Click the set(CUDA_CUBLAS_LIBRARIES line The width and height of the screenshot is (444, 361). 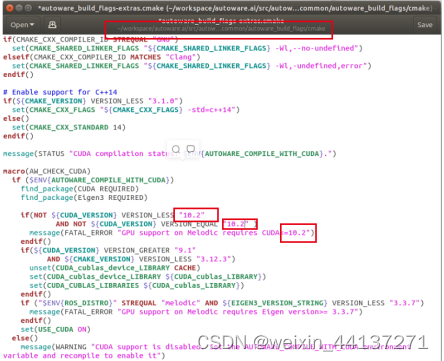137,285
